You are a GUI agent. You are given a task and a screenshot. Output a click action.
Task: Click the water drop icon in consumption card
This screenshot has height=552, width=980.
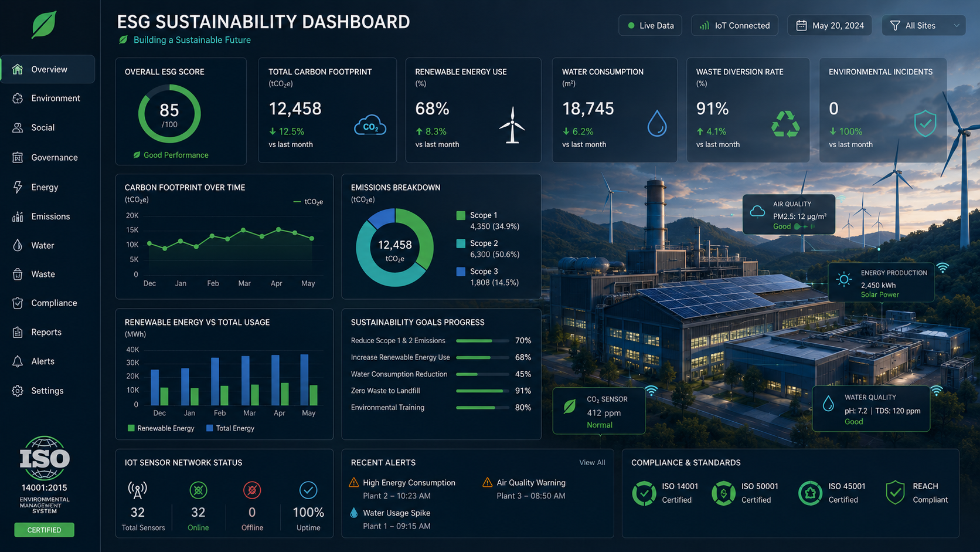(x=657, y=124)
